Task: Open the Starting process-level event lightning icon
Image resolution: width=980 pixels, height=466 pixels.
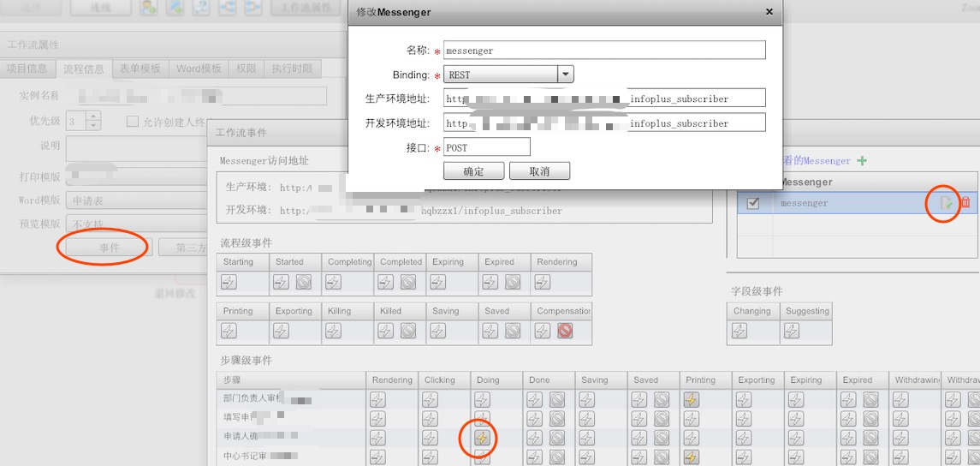Action: click(x=229, y=283)
